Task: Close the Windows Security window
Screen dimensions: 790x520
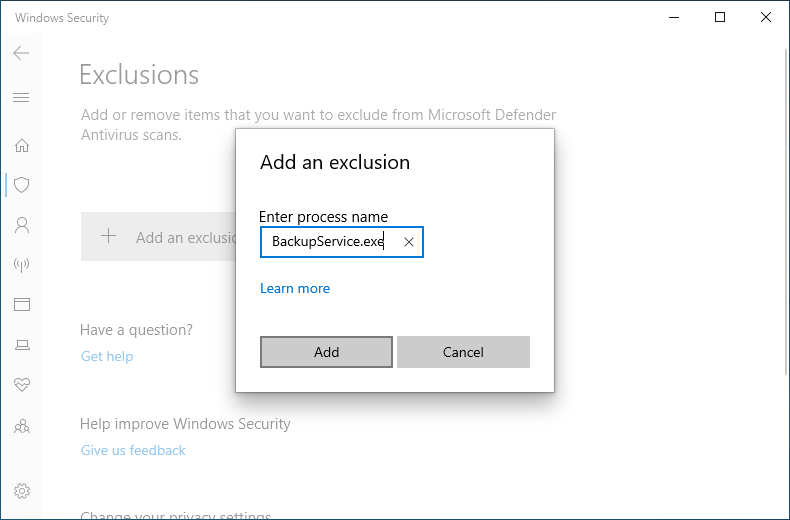Action: click(766, 17)
